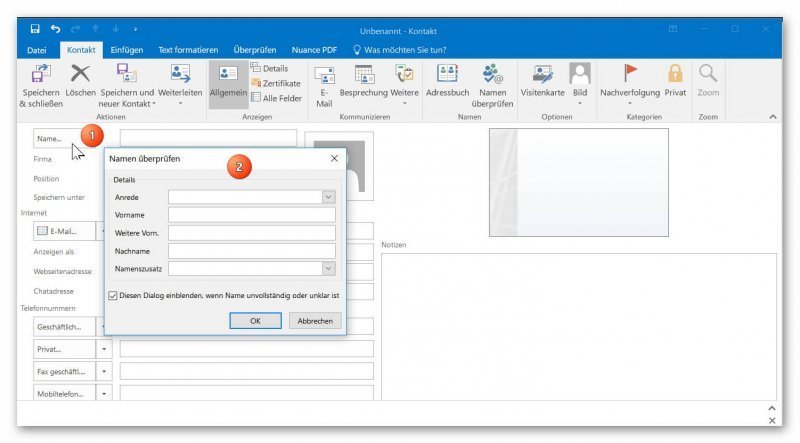The width and height of the screenshot is (800, 443).
Task: Close the Namen überprüfen dialog
Action: click(x=334, y=158)
